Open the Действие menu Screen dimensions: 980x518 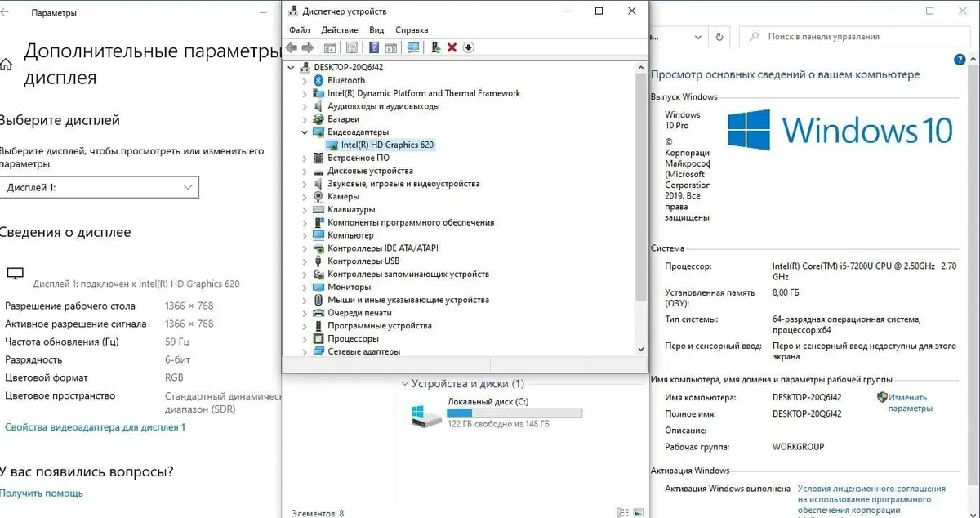click(x=339, y=30)
